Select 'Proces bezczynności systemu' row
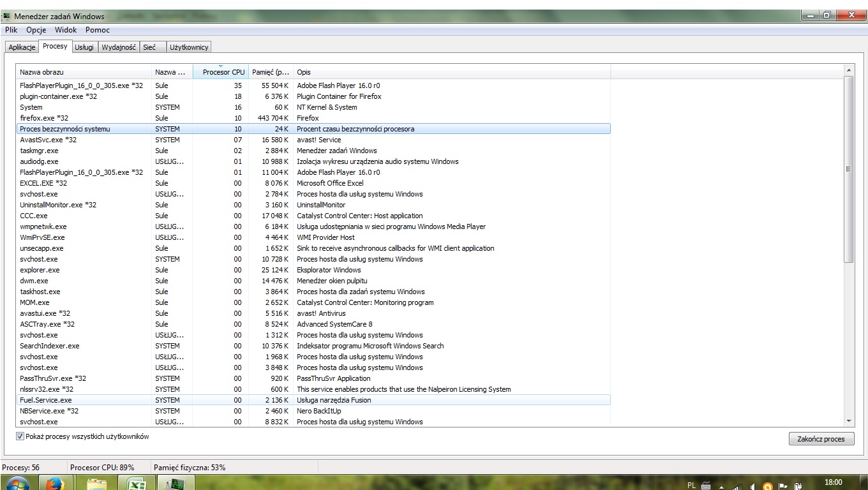Image resolution: width=868 pixels, height=490 pixels. tap(313, 129)
